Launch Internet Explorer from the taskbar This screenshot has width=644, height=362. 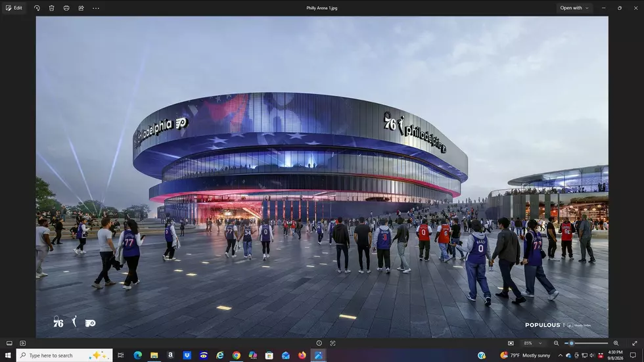[x=219, y=355]
